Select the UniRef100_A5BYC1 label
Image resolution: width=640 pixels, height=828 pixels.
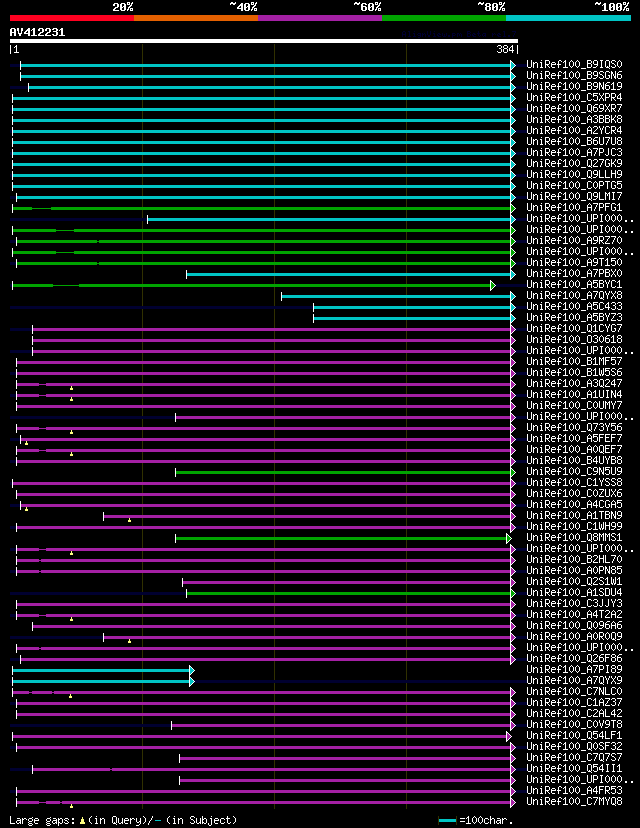(x=574, y=284)
